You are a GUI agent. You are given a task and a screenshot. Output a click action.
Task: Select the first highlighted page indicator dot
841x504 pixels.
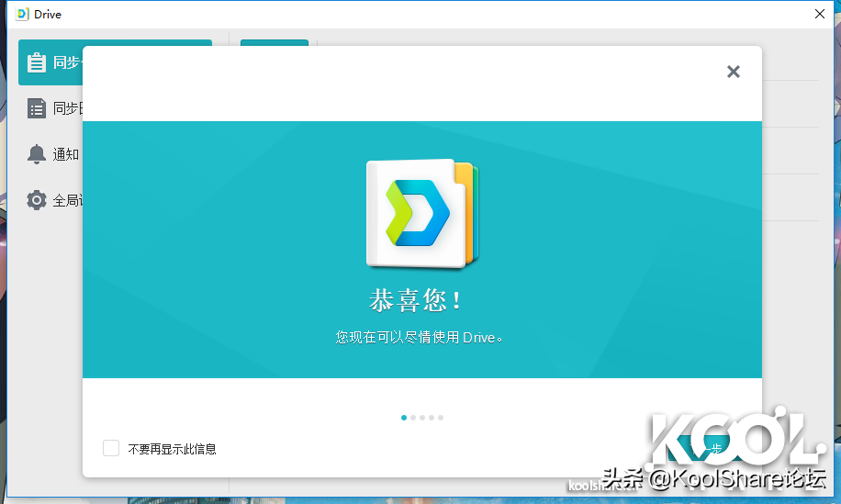(x=404, y=418)
